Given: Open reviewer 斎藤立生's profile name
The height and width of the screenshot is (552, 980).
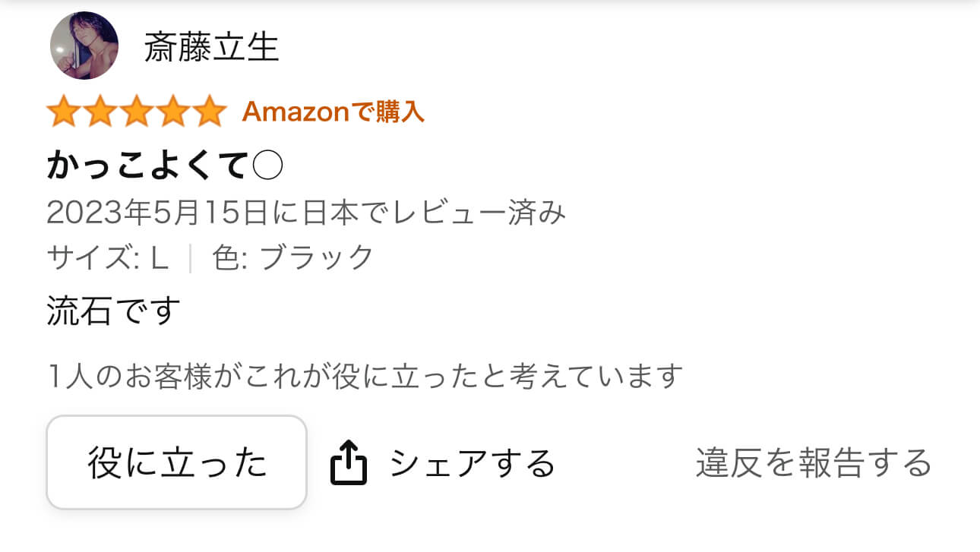Looking at the screenshot, I should click(x=212, y=48).
